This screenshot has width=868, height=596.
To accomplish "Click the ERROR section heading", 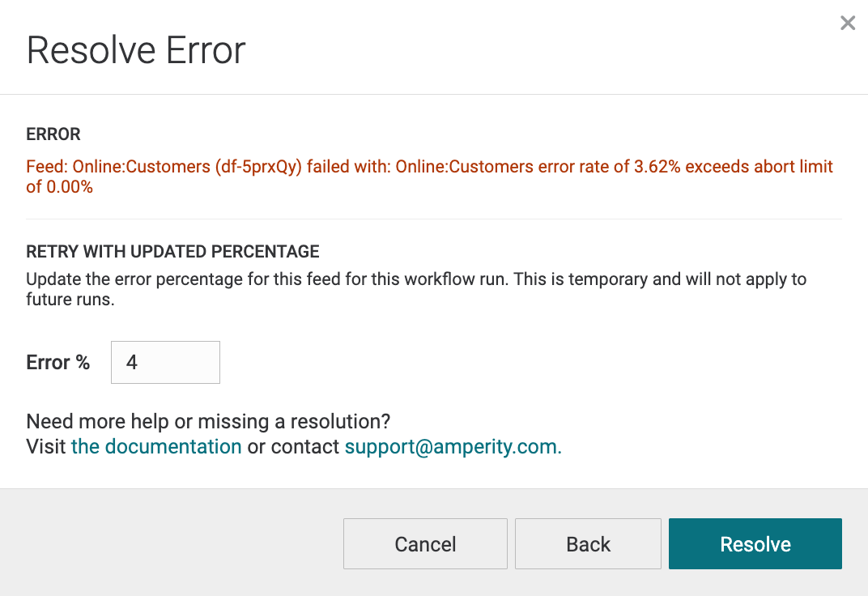I will pyautogui.click(x=53, y=134).
